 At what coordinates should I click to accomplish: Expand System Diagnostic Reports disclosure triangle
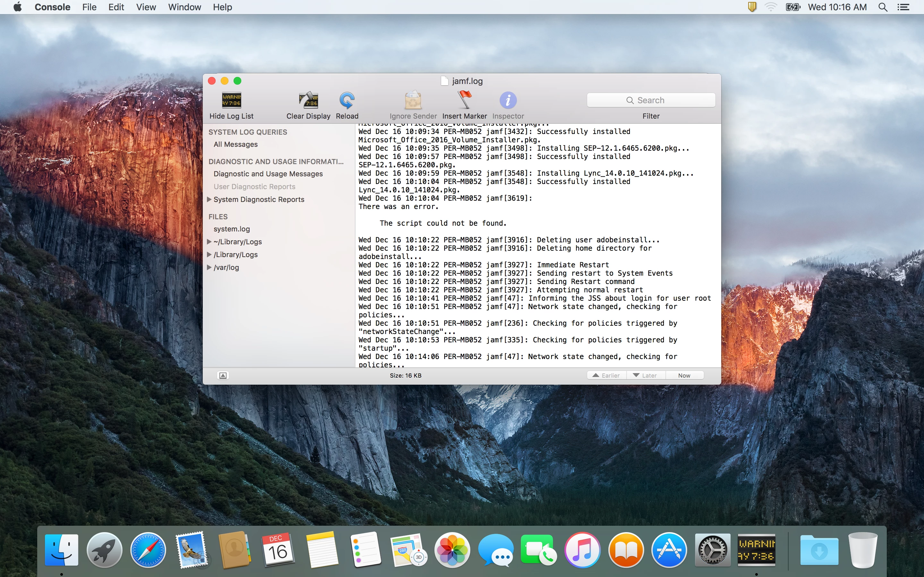click(x=209, y=199)
